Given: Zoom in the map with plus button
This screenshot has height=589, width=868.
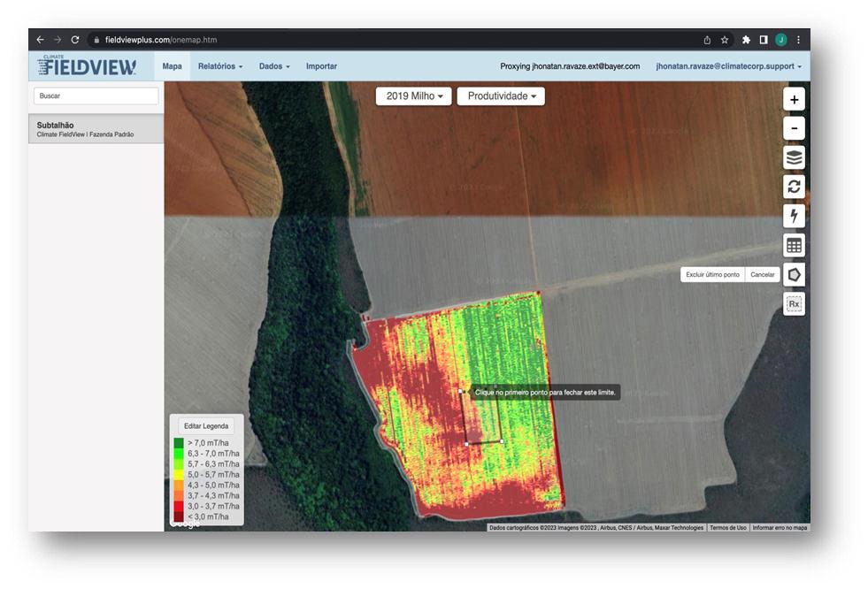Looking at the screenshot, I should click(794, 100).
